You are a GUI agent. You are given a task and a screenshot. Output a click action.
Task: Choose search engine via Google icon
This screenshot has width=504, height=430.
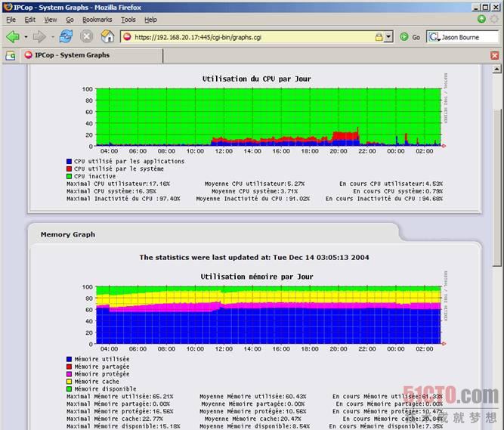pyautogui.click(x=434, y=37)
